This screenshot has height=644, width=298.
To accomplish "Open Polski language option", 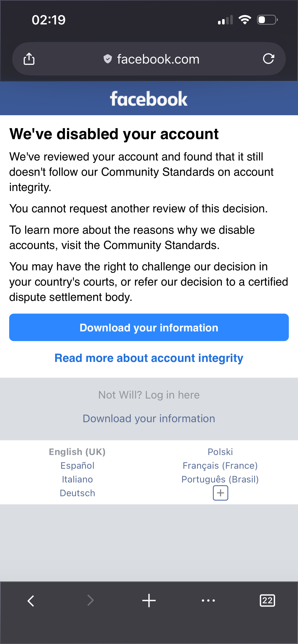I will pyautogui.click(x=220, y=452).
